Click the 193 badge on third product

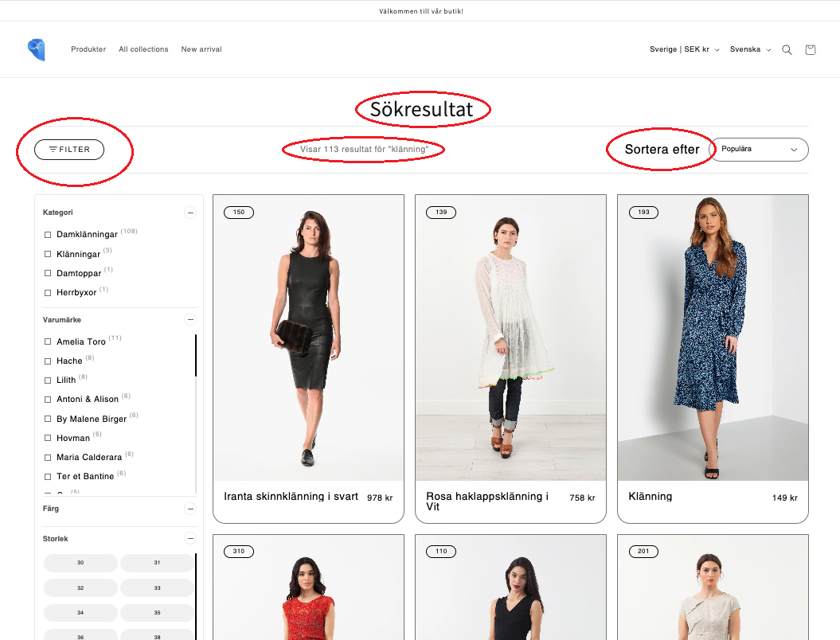[x=643, y=213]
